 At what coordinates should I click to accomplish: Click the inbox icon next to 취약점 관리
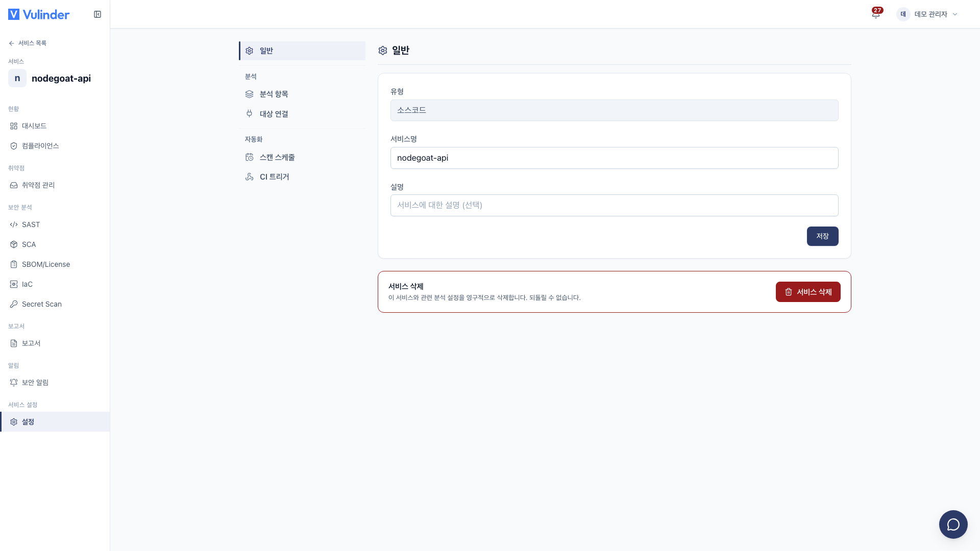pyautogui.click(x=14, y=185)
